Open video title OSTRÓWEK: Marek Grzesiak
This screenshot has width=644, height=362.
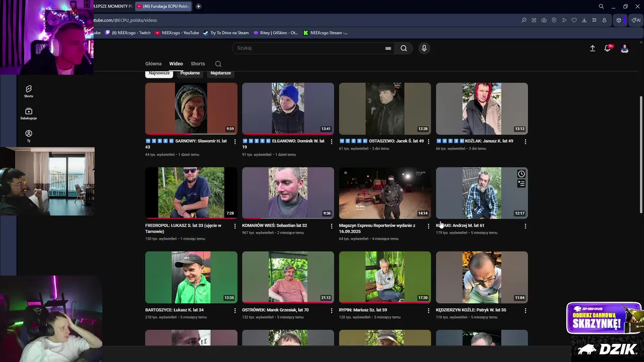click(x=275, y=310)
